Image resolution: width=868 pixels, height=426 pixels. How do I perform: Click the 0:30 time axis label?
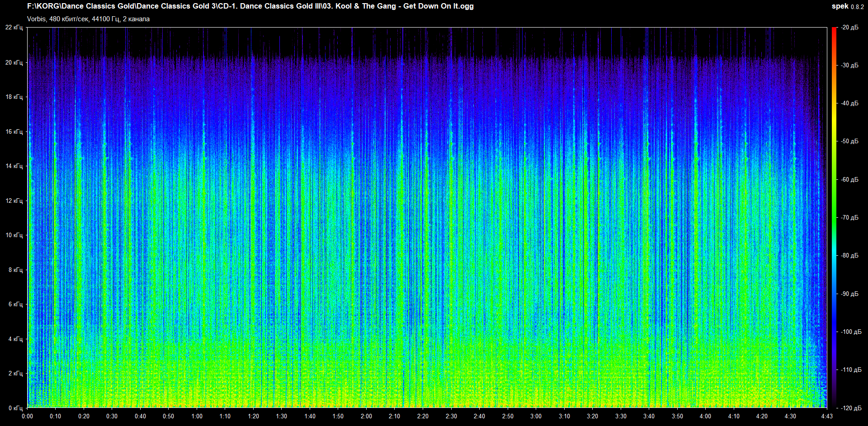(112, 416)
